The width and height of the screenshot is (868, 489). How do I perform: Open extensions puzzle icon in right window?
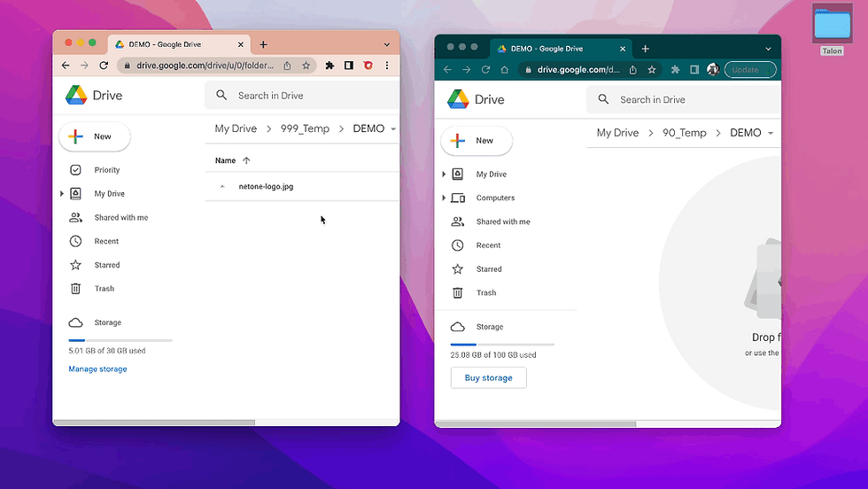[x=675, y=70]
